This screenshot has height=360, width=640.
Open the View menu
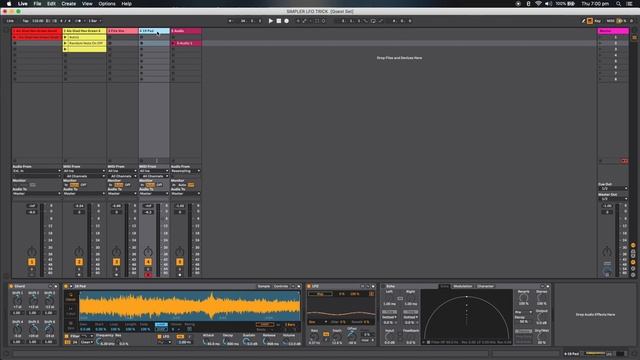click(87, 4)
